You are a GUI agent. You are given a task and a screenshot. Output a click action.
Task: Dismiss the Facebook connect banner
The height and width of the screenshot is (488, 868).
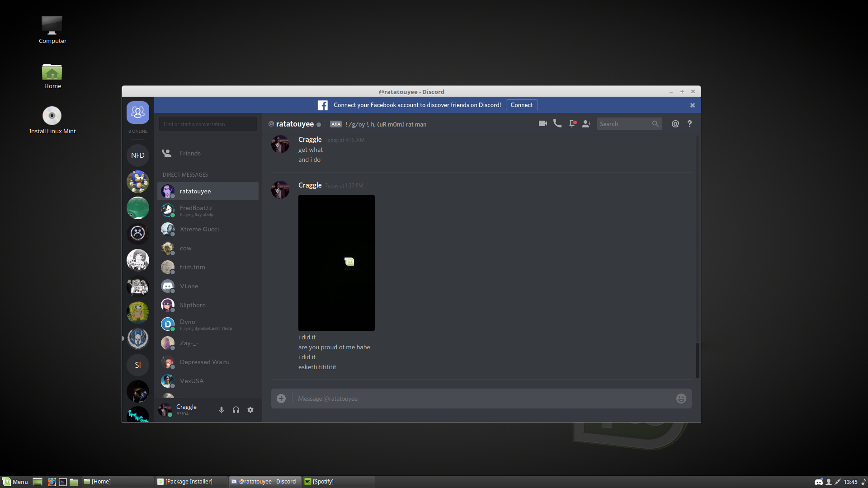[x=692, y=105]
